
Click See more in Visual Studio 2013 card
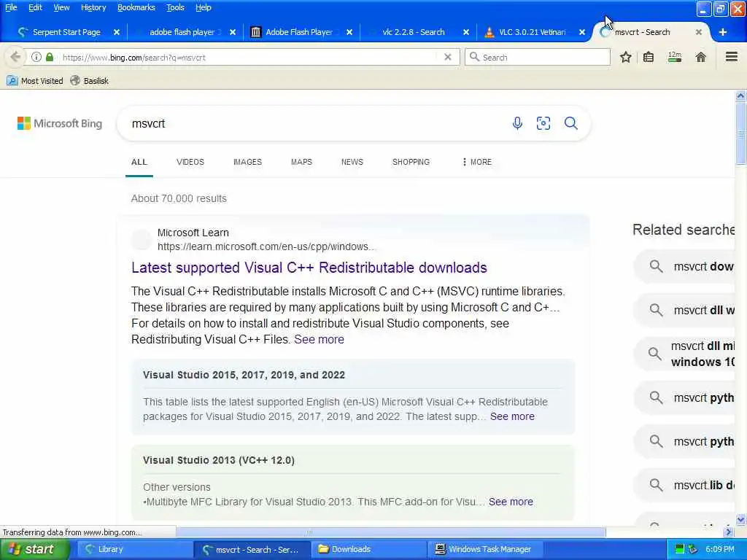511,502
